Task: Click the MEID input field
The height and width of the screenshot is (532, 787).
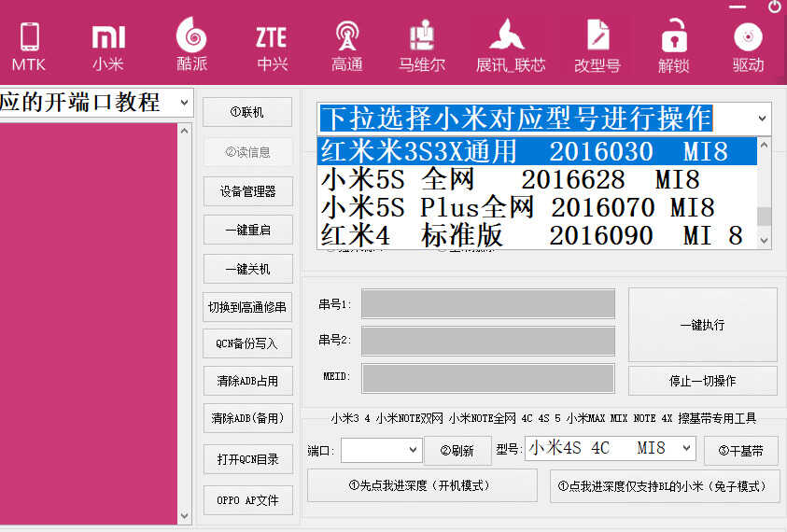Action: coord(488,378)
